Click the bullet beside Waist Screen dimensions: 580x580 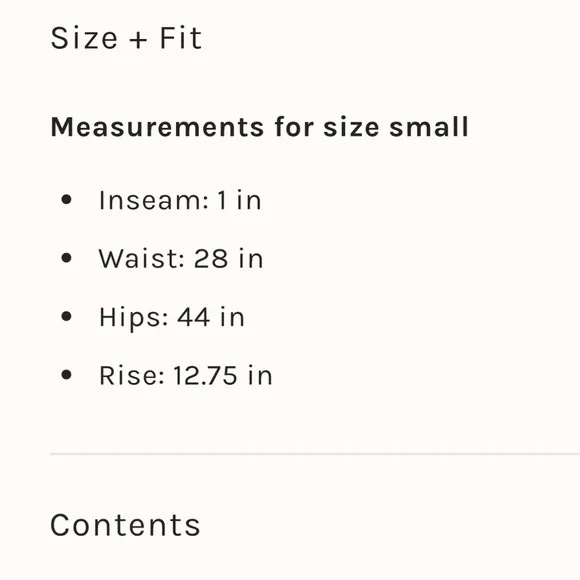[66, 258]
